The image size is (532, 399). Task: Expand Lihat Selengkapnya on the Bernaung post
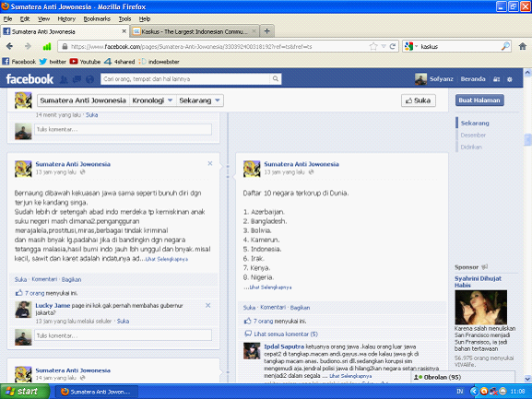point(167,259)
